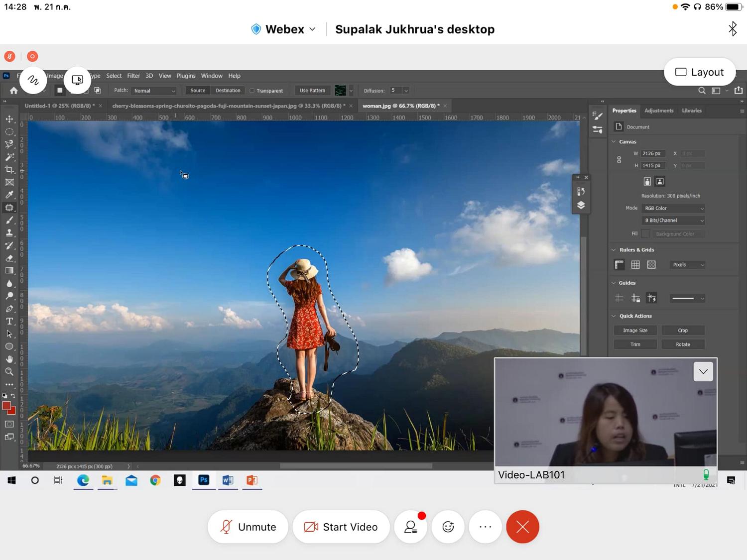Open the Filter menu
The width and height of the screenshot is (747, 560).
point(133,76)
